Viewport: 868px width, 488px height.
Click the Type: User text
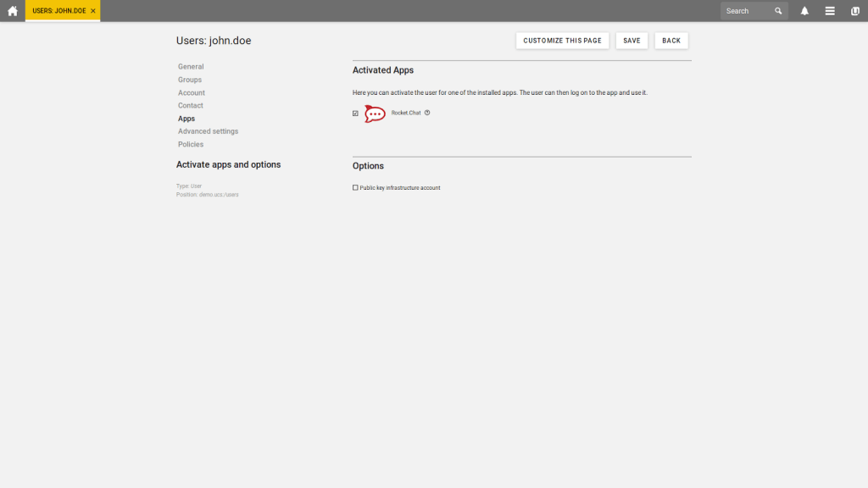[x=189, y=186]
